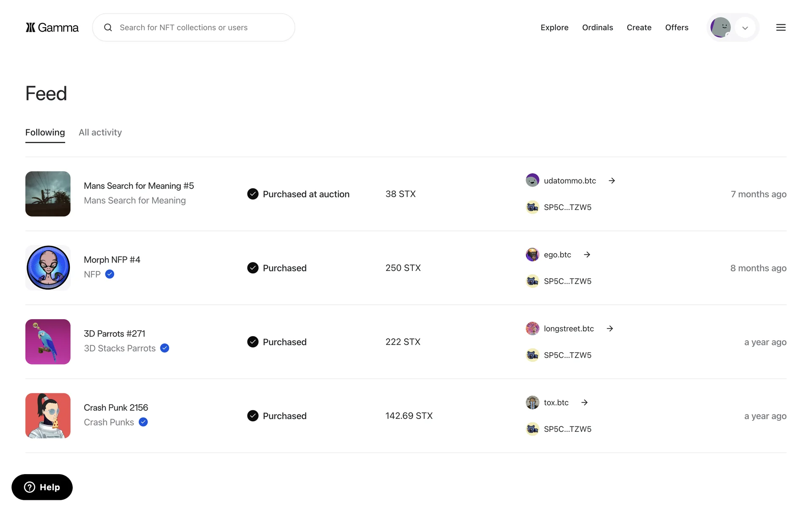Click the Create link
The image size is (812, 508).
click(x=639, y=28)
